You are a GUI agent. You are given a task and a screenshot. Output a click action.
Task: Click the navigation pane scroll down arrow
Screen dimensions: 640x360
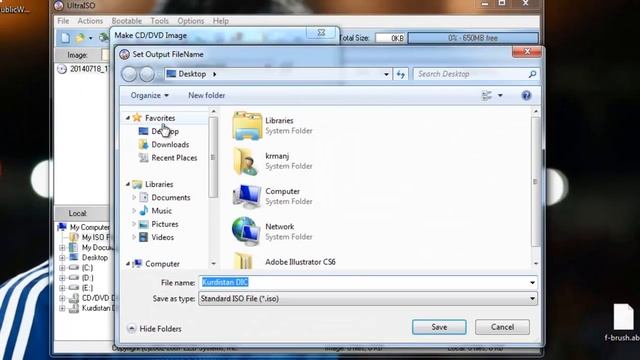[x=213, y=264]
